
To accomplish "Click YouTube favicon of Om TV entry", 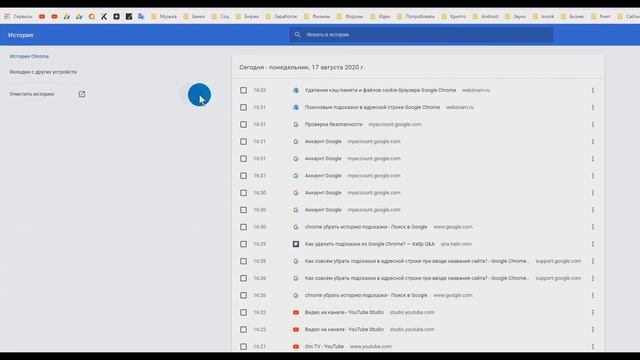I will [296, 347].
